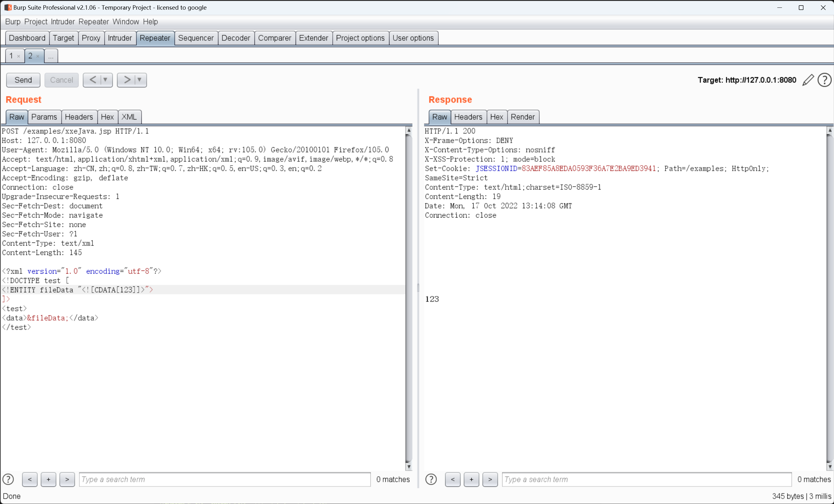Select request Raw view tab
Screen dimensions: 834x504
[x=17, y=117]
